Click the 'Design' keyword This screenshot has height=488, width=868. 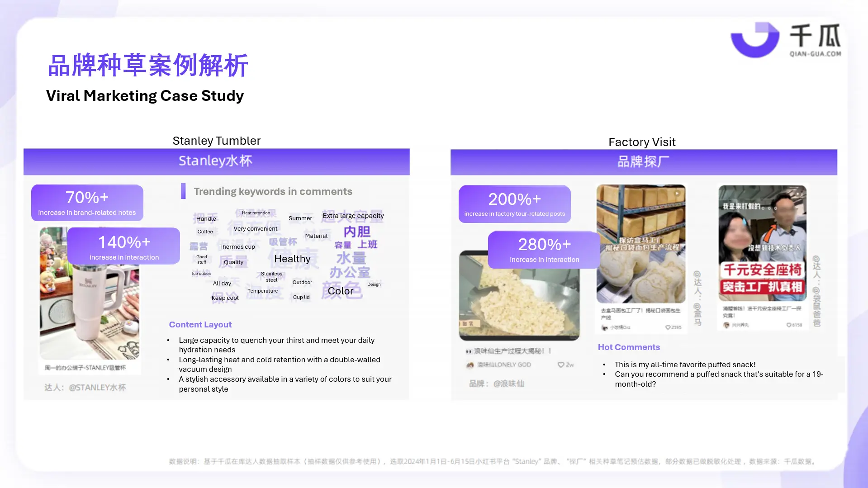(374, 284)
